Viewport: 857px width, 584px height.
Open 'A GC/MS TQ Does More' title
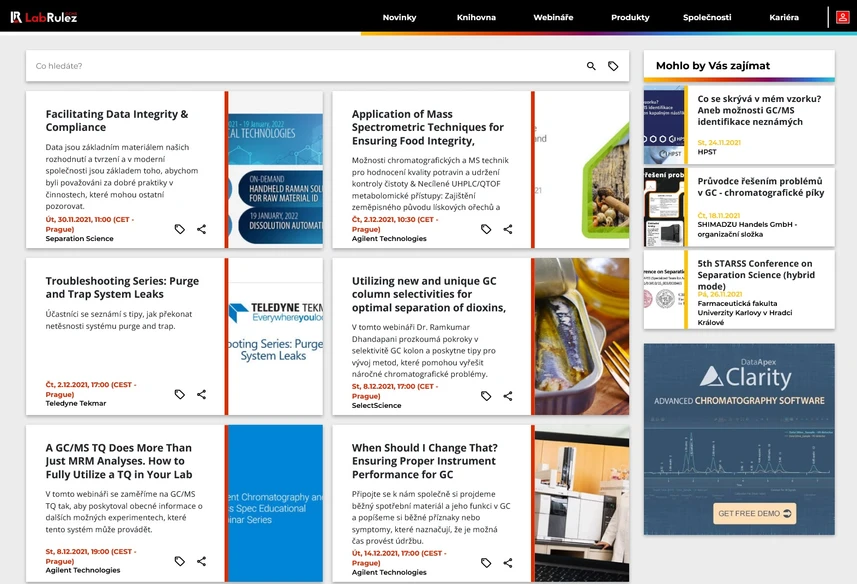[x=119, y=461]
